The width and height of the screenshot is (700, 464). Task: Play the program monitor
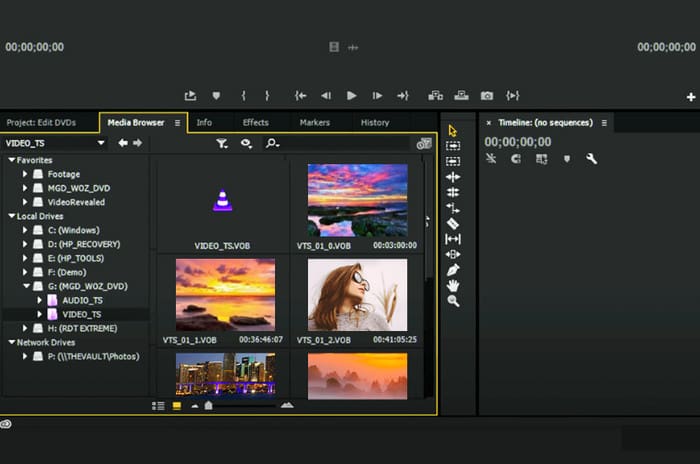(351, 96)
